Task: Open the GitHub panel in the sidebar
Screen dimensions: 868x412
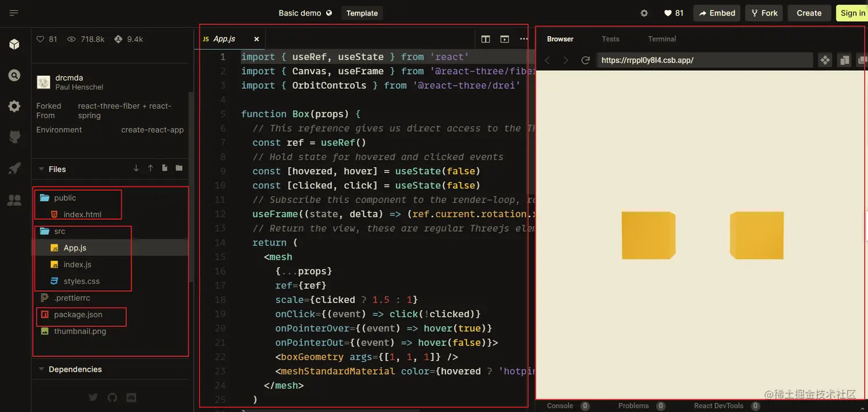Action: tap(14, 137)
